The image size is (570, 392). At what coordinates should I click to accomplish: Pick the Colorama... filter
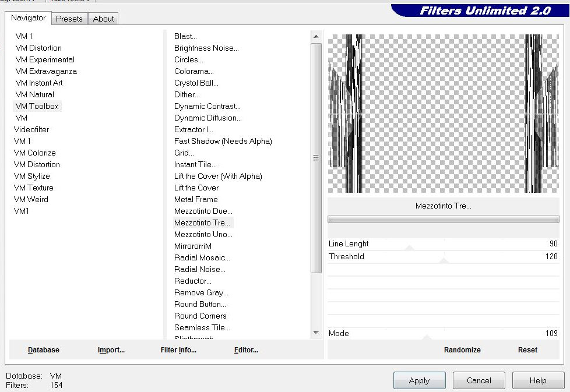coord(193,71)
